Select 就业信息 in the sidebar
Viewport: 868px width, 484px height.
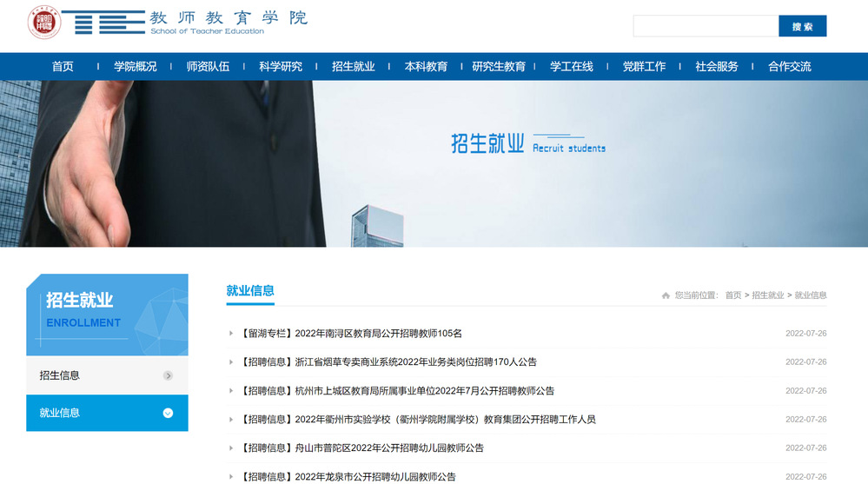click(x=60, y=413)
